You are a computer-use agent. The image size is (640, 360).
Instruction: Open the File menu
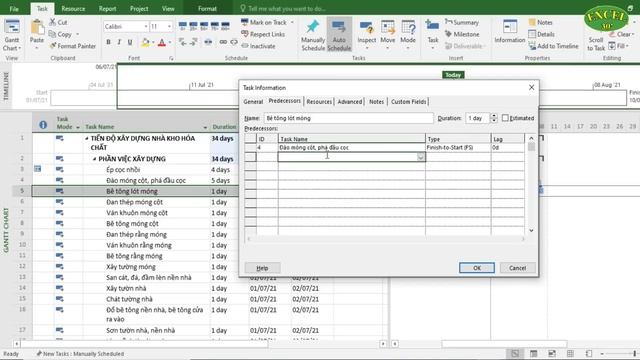point(14,9)
